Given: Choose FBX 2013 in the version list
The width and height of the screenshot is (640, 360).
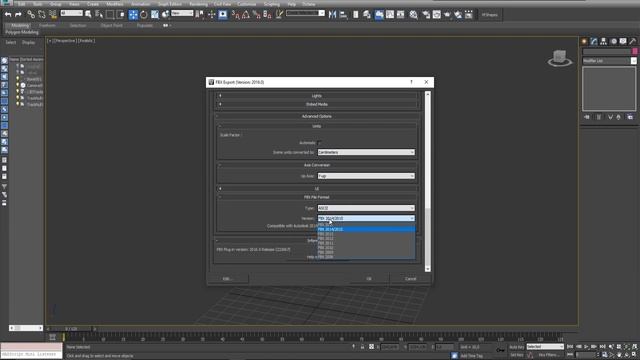Looking at the screenshot, I should [366, 234].
